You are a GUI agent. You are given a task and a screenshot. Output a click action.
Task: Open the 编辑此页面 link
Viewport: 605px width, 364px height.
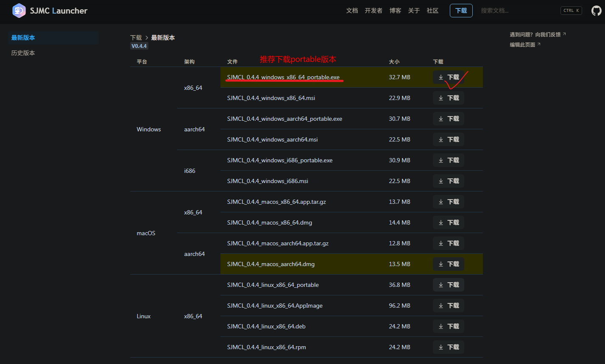525,44
